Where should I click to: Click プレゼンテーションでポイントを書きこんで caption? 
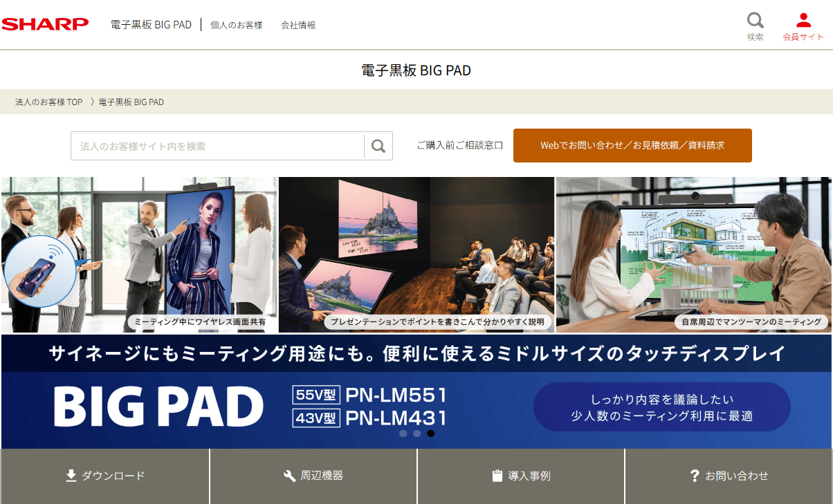[438, 322]
